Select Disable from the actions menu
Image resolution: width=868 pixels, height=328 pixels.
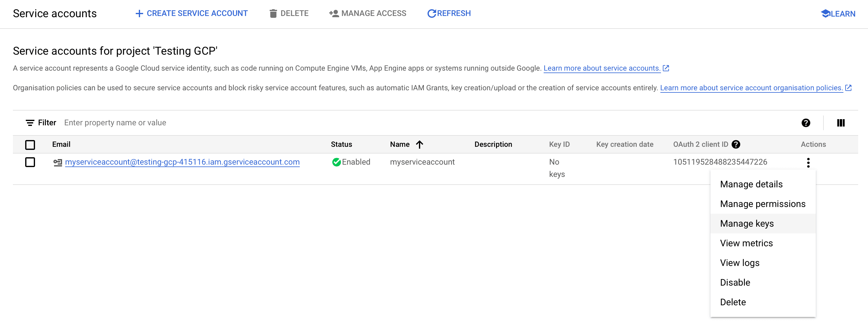pos(735,282)
